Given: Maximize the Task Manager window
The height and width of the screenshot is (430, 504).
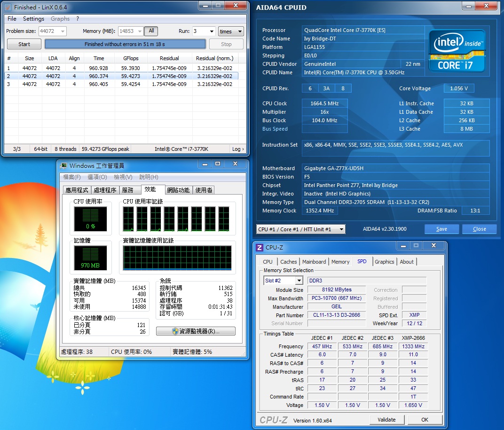Looking at the screenshot, I should click(218, 164).
